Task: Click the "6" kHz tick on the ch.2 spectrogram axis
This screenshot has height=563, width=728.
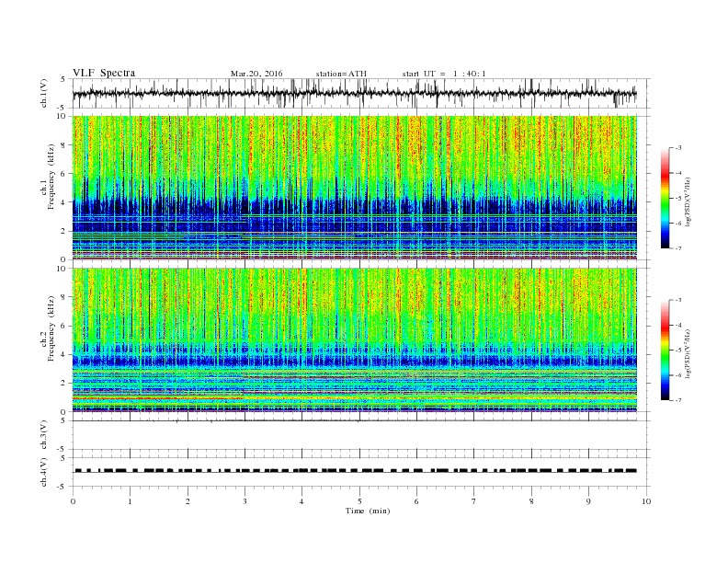Action: pos(64,326)
